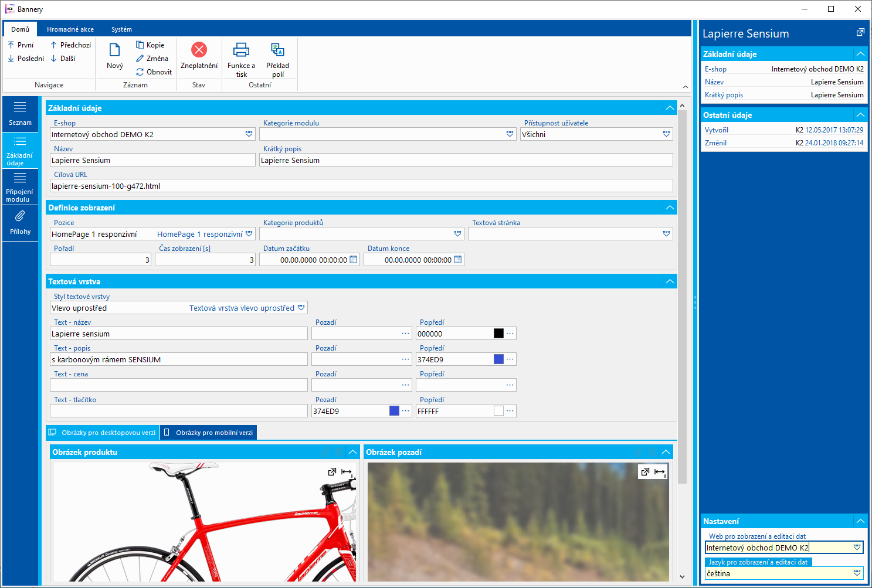Click the red Zneplatnění icon

(199, 49)
